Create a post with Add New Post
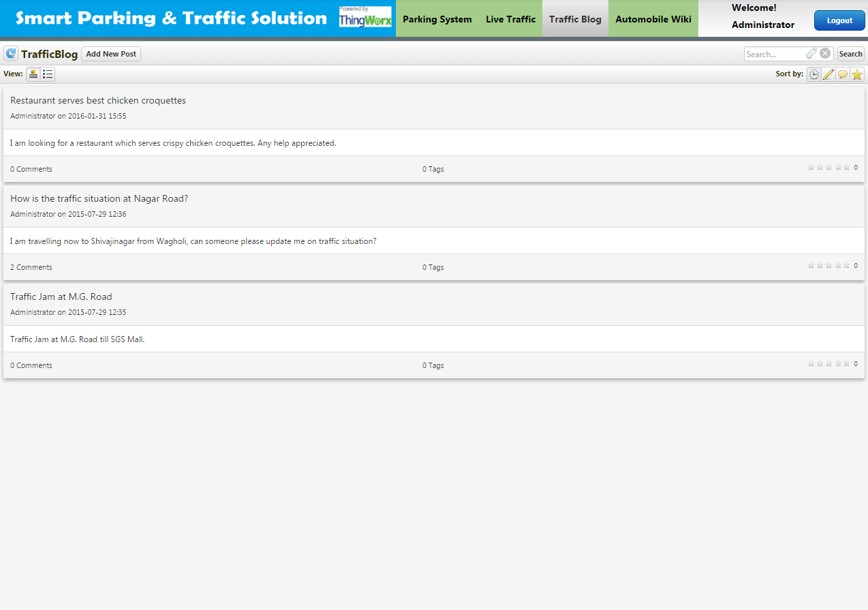 (111, 54)
